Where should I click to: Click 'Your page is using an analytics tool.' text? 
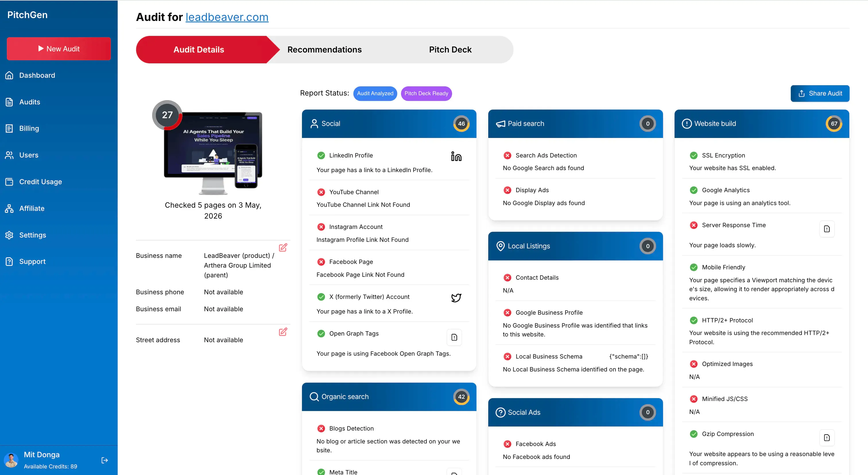[740, 203]
